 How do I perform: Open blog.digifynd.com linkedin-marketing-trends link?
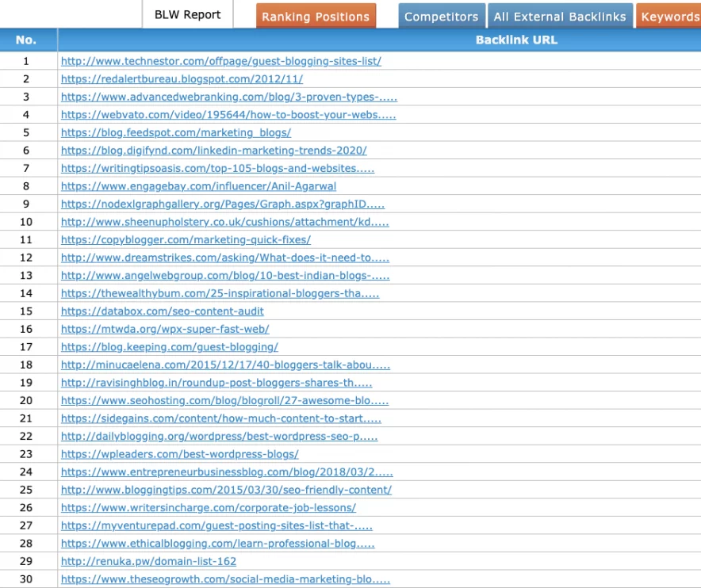tap(213, 151)
